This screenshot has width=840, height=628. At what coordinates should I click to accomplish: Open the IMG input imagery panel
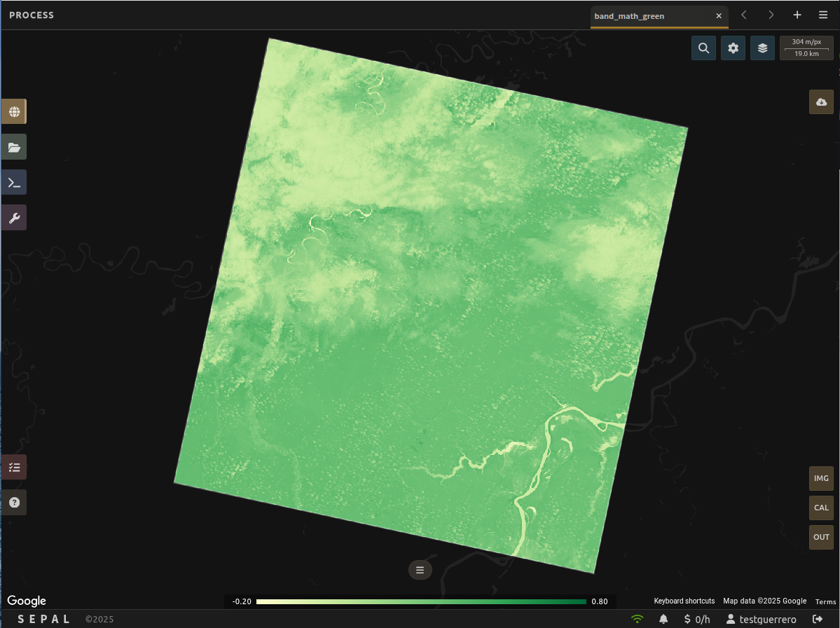pyautogui.click(x=821, y=479)
